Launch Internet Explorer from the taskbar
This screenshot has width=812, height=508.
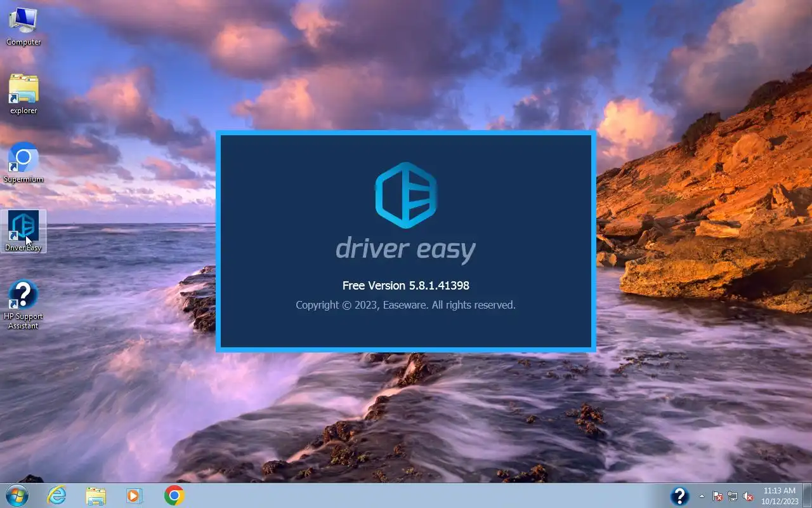click(x=56, y=495)
